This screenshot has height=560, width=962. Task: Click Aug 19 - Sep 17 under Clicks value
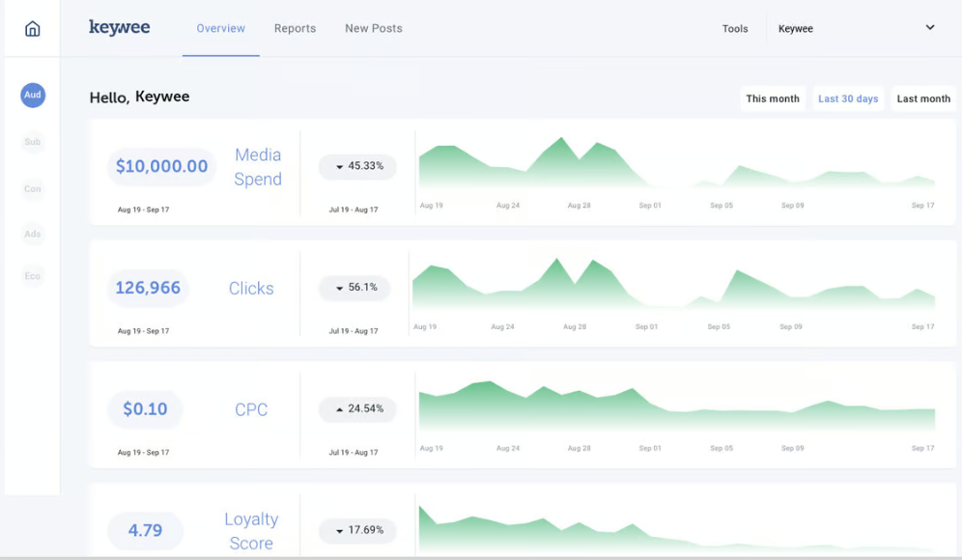pyautogui.click(x=144, y=331)
